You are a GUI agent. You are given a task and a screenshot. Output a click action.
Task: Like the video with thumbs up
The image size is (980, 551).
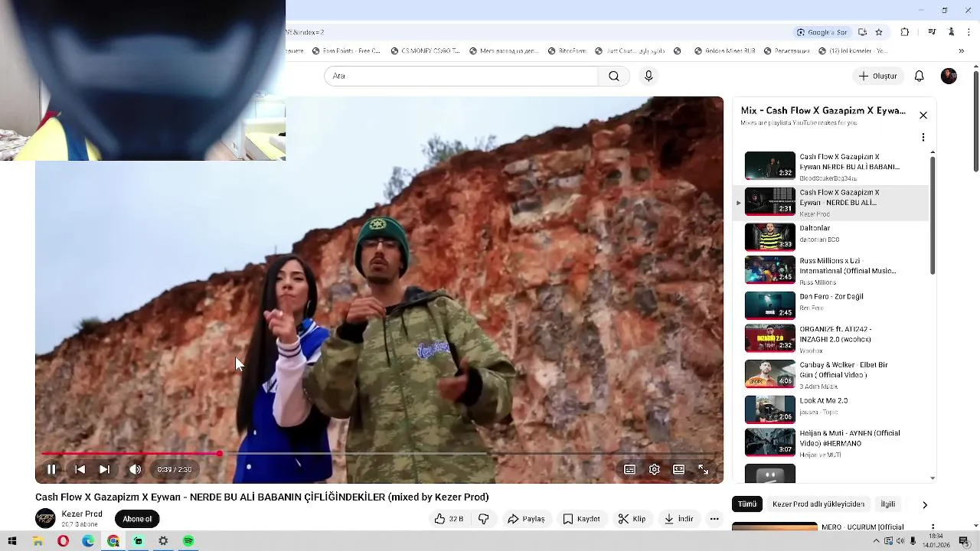click(449, 519)
